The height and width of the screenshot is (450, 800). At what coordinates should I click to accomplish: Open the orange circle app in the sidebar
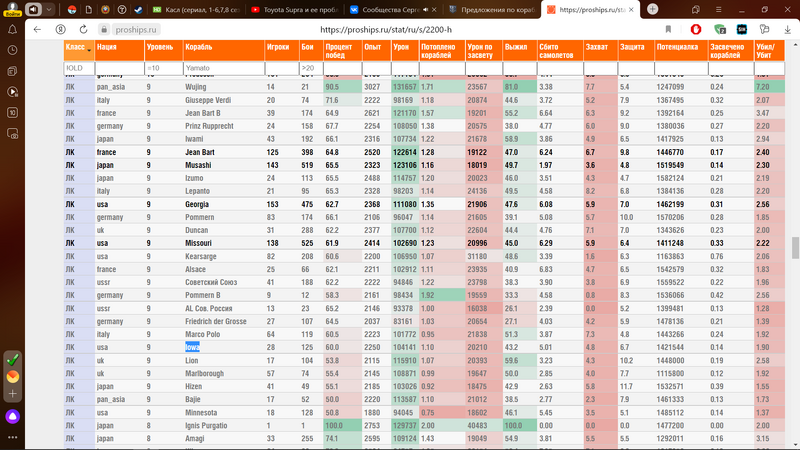tap(12, 377)
